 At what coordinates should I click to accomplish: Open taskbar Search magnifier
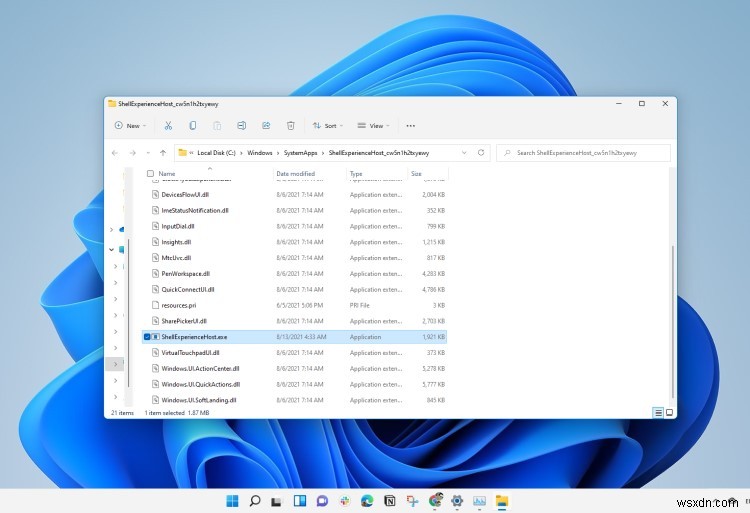(x=255, y=501)
